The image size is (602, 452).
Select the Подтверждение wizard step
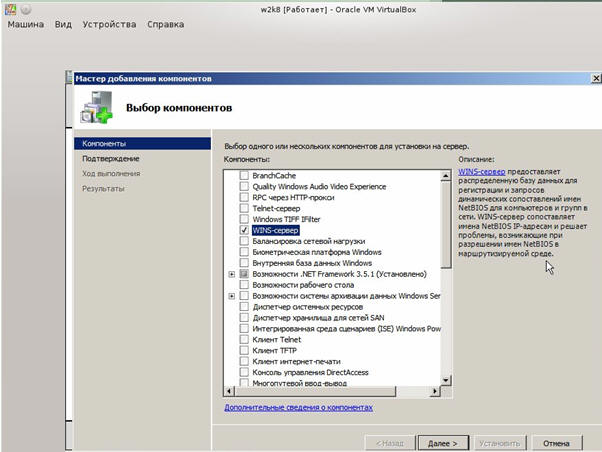point(111,159)
